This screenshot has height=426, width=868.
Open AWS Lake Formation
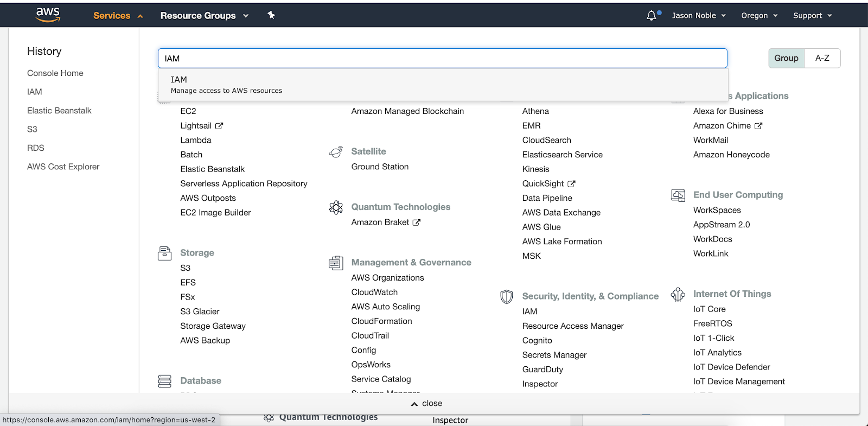click(562, 242)
